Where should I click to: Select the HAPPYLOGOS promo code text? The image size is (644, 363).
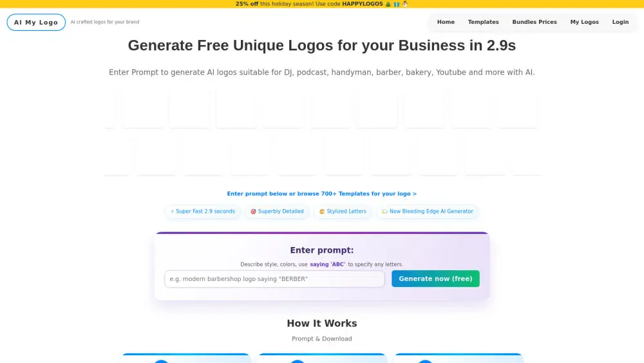click(362, 4)
